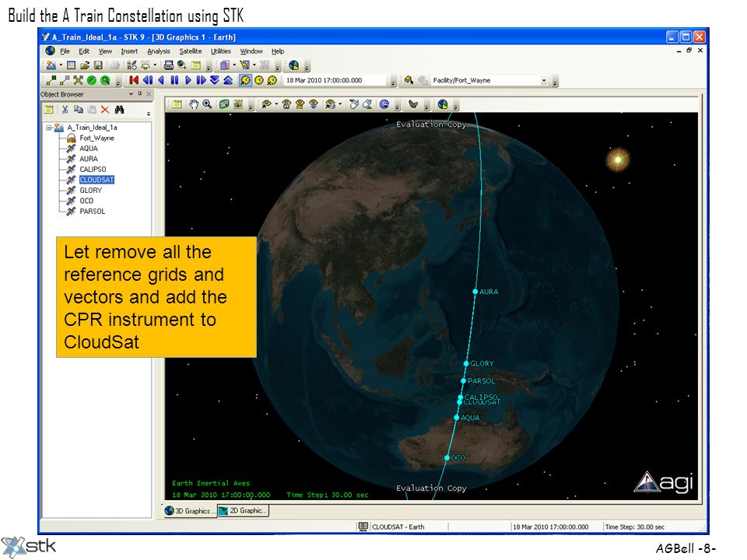Click the green magnifier circle icon
Viewport: 747px width, 560px height.
(x=105, y=80)
